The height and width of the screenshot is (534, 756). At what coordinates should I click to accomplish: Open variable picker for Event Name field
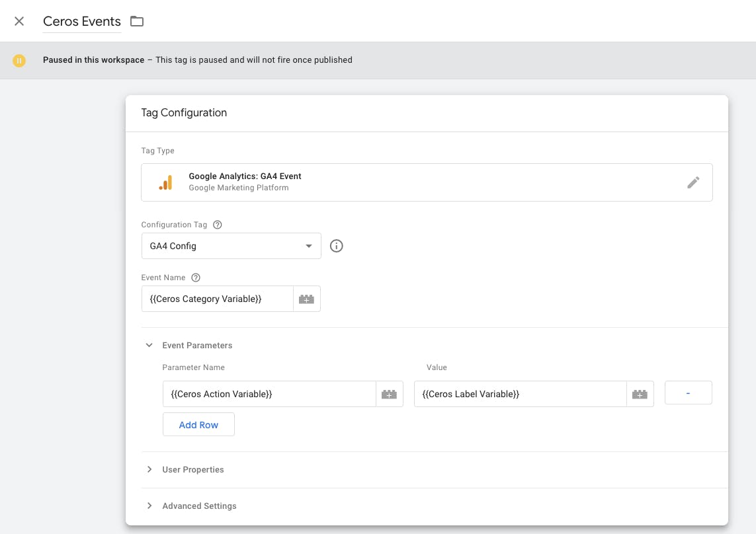point(306,299)
